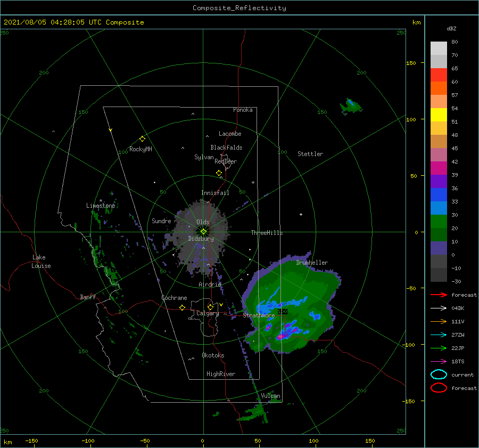The width and height of the screenshot is (479, 448).
Task: Click the yellow diamond marker near Cochrane
Action: (182, 307)
